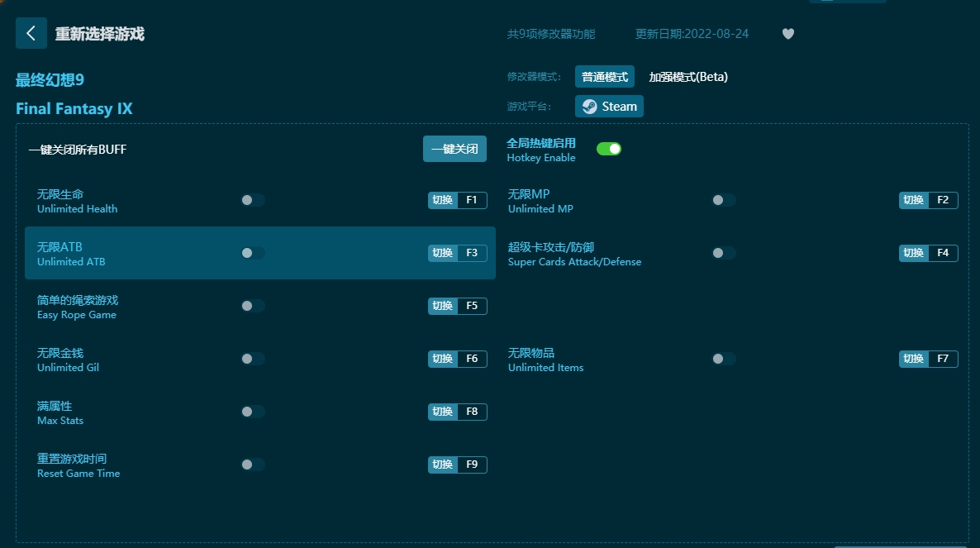Enable Super Cards Attack/Defense toggle
This screenshot has width=980, height=548.
(x=724, y=253)
